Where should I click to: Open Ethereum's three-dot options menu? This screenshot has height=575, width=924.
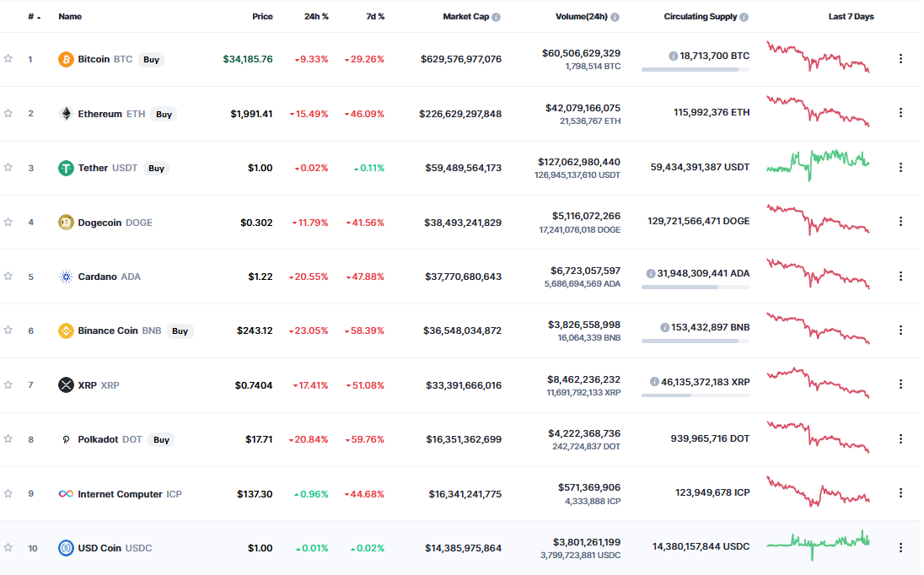[x=900, y=112]
